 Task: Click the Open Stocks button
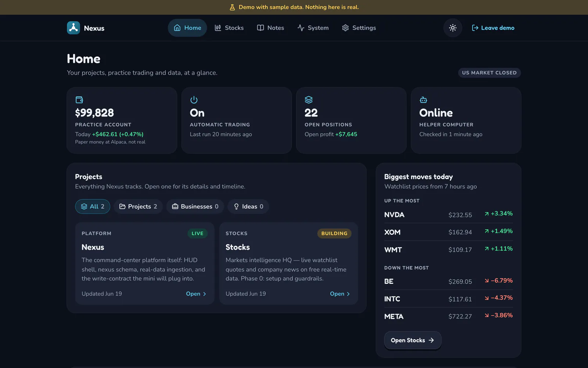coord(413,340)
